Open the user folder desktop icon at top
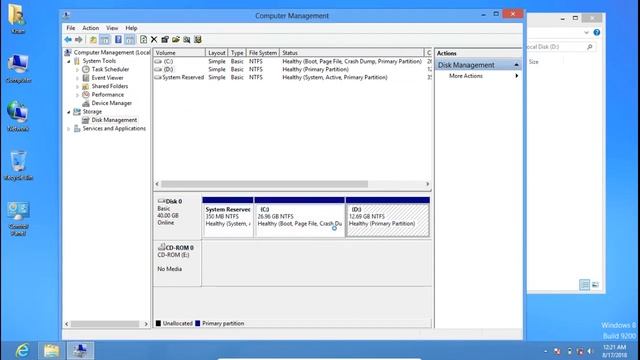The height and width of the screenshot is (360, 640). 17,19
